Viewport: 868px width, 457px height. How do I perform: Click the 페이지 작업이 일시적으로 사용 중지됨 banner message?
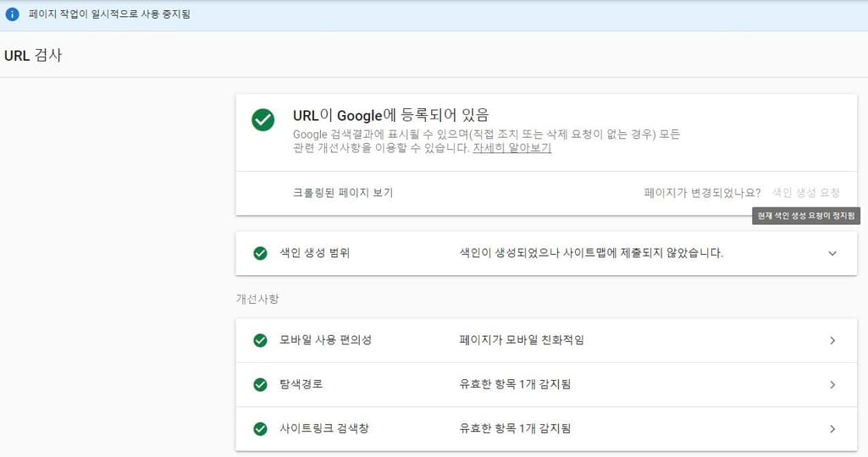click(x=109, y=14)
